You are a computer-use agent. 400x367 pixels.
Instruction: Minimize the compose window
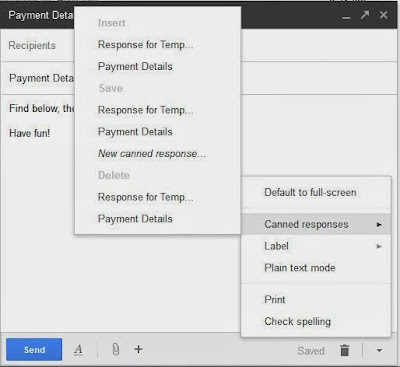click(346, 17)
